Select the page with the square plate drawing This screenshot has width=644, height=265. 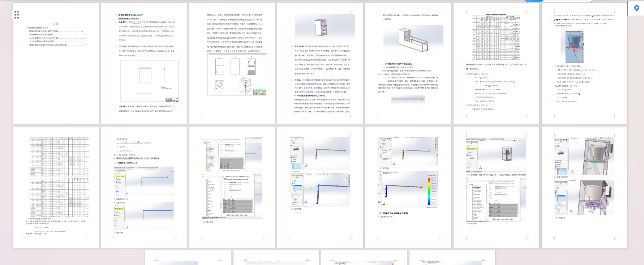(x=144, y=64)
